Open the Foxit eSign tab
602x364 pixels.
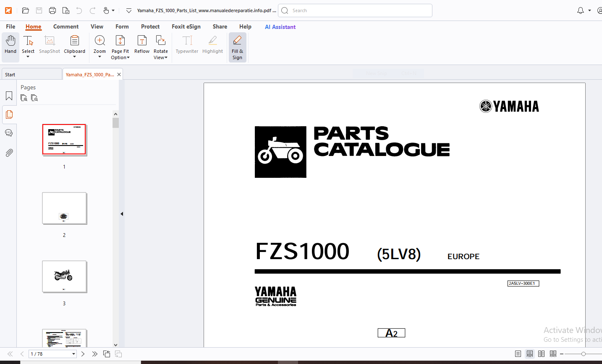[186, 26]
